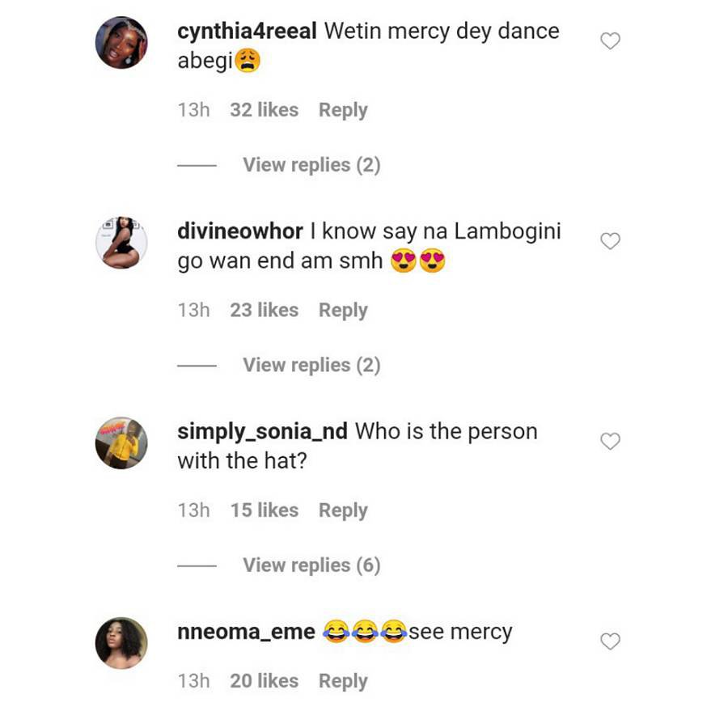Like simply_sonia_nd's comment with the heart

click(610, 441)
